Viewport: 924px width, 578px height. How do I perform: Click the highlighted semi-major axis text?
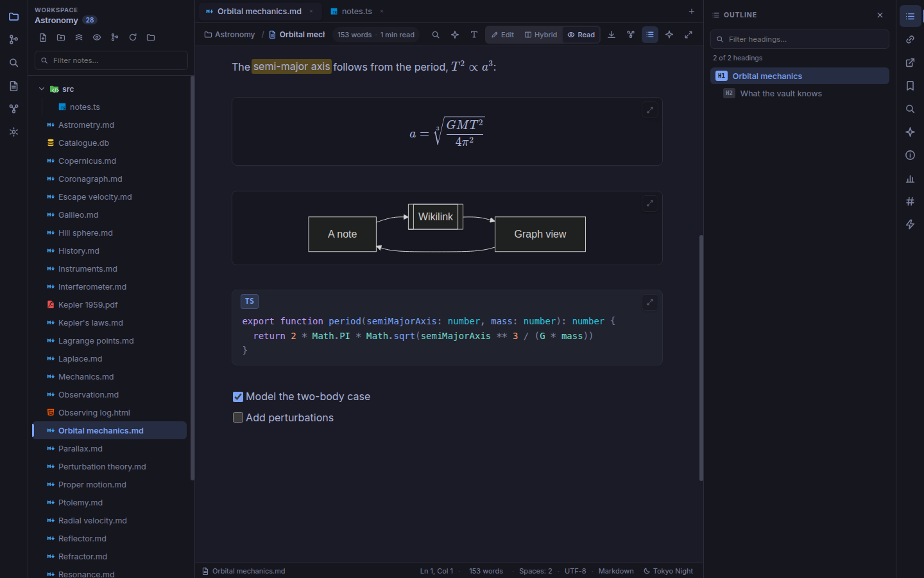pos(291,67)
